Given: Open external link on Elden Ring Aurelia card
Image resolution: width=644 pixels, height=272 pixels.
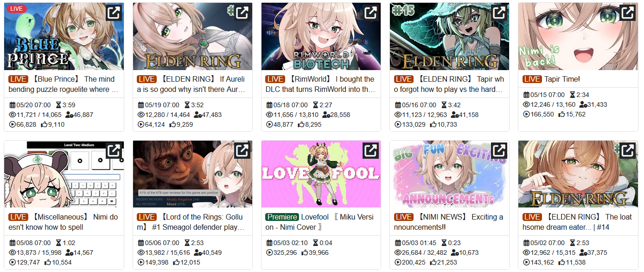Looking at the screenshot, I should click(242, 13).
